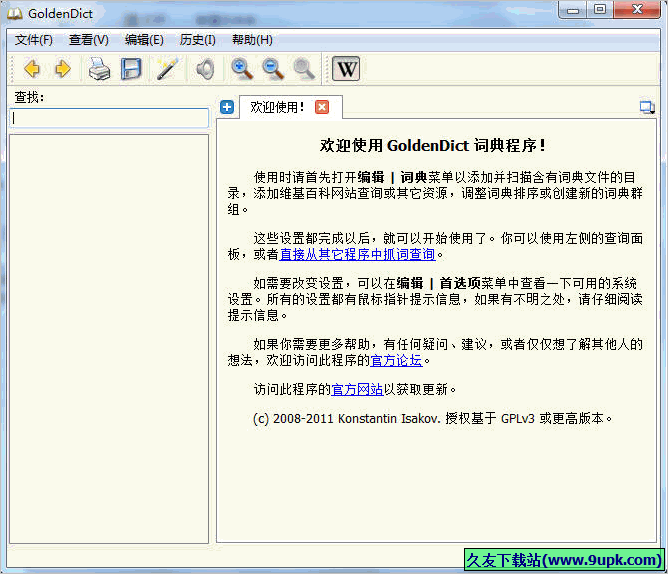This screenshot has width=668, height=574.
Task: Open the 编辑(E) menu
Action: (x=144, y=40)
